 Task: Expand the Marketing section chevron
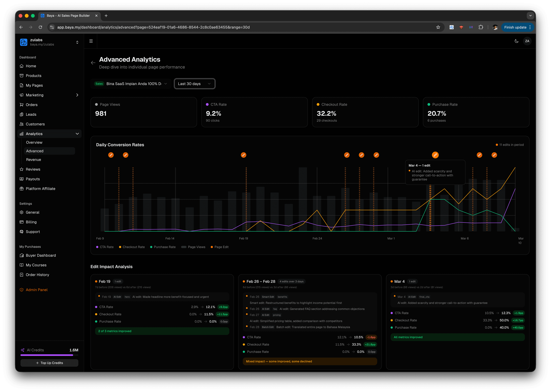(x=77, y=95)
